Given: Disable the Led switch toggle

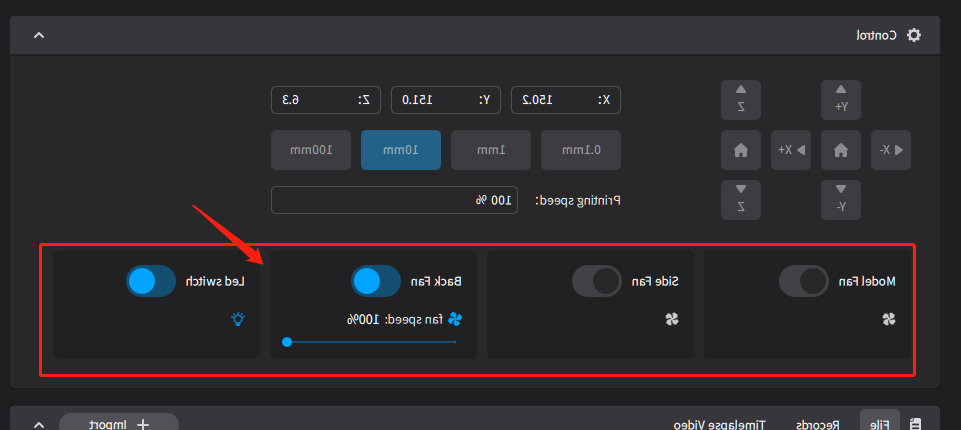Looking at the screenshot, I should click(151, 282).
